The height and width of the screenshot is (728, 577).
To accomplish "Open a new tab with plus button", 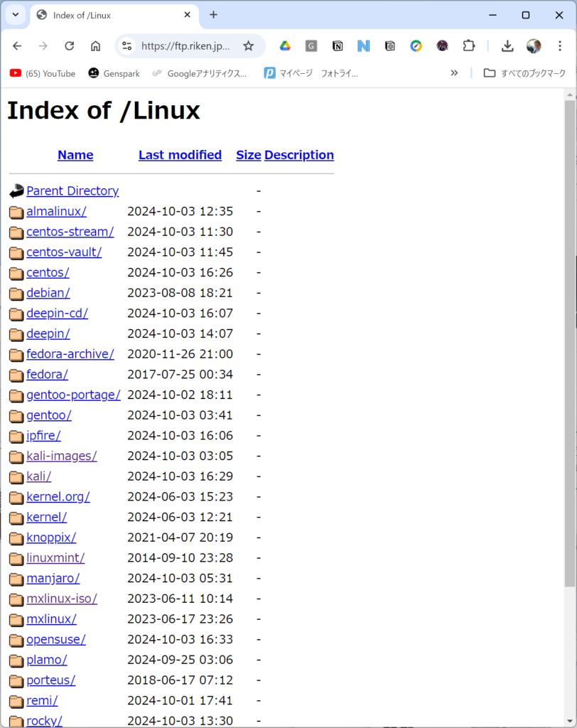I will (x=213, y=15).
